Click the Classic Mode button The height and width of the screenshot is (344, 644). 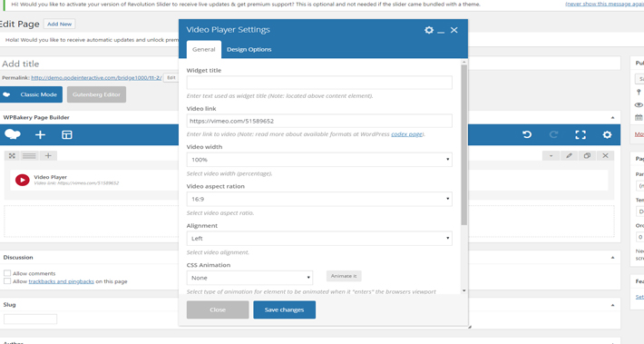coord(31,94)
